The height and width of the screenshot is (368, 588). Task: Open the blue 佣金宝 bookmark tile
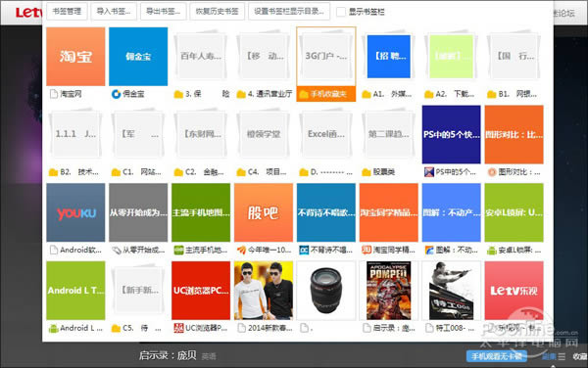pyautogui.click(x=138, y=57)
